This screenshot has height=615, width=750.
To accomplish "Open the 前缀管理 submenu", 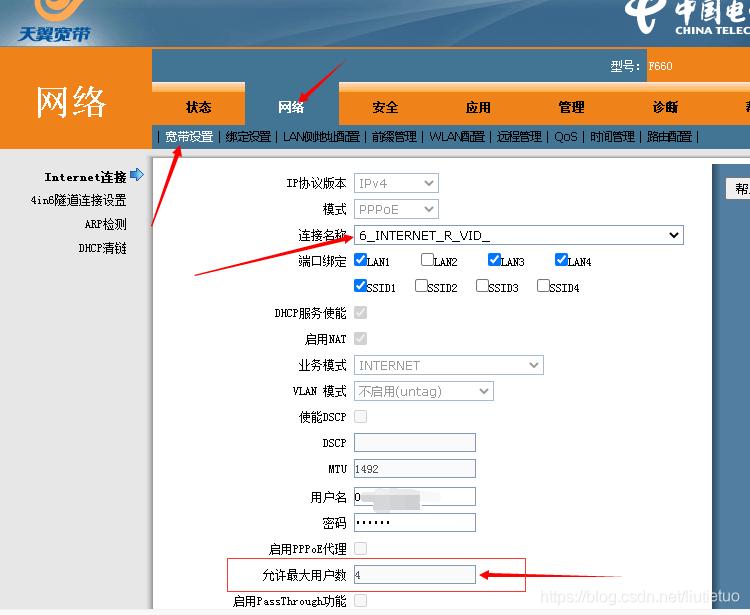I will (394, 137).
